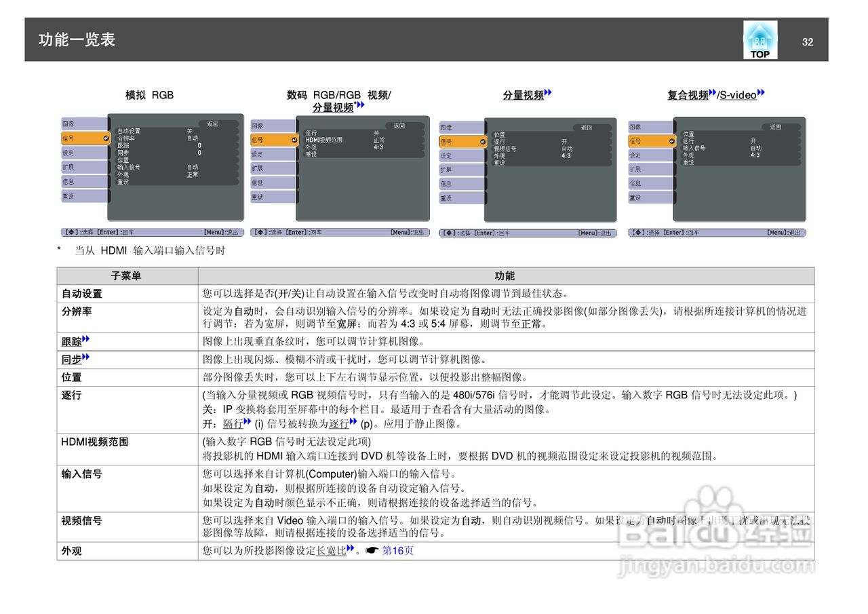This screenshot has height=614, width=868.
Task: Click the 隔行 glossary link in 逐行 row
Action: 233,424
